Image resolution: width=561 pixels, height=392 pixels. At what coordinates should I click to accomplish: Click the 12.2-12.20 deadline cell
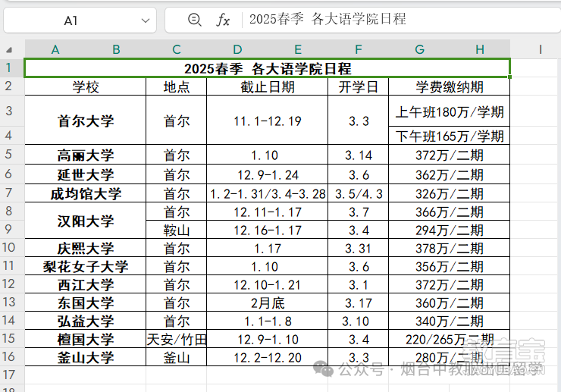(268, 357)
